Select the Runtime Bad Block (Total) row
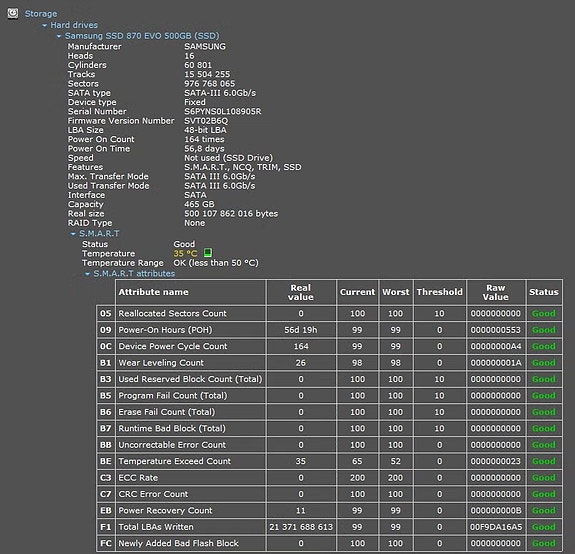Viewport: 575px width, 554px height. 329,428
